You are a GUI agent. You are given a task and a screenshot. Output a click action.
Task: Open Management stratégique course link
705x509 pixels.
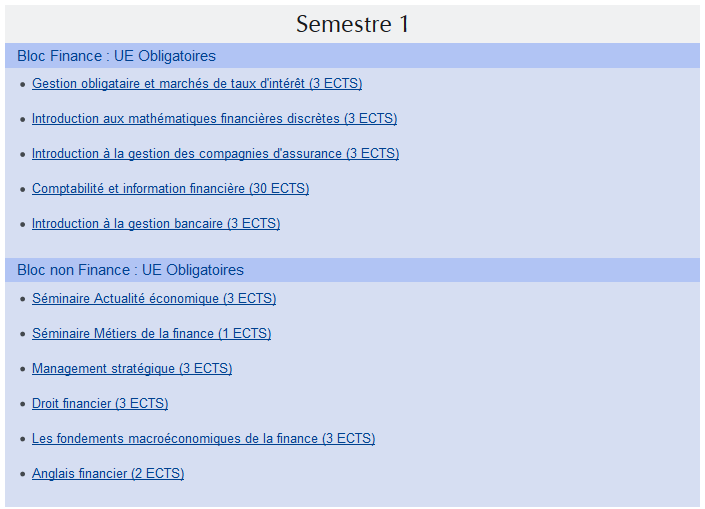[x=132, y=369]
